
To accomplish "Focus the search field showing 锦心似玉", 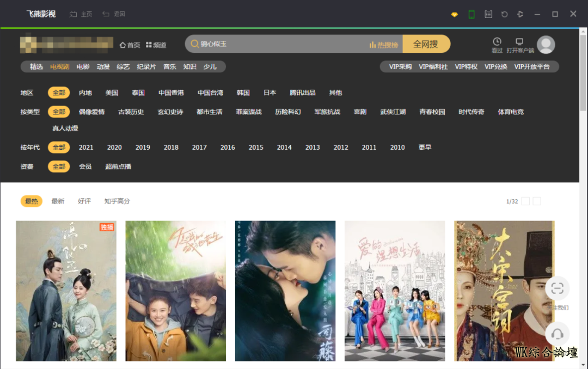I will click(293, 44).
